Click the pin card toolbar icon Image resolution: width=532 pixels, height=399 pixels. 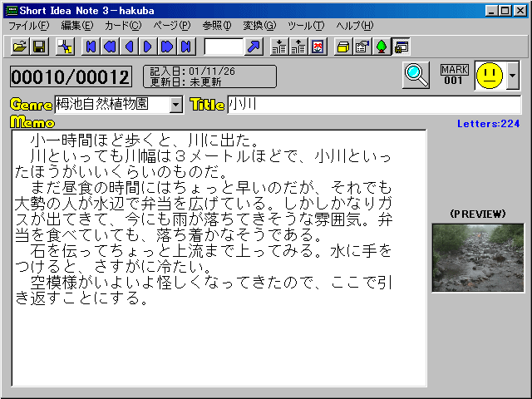point(65,47)
